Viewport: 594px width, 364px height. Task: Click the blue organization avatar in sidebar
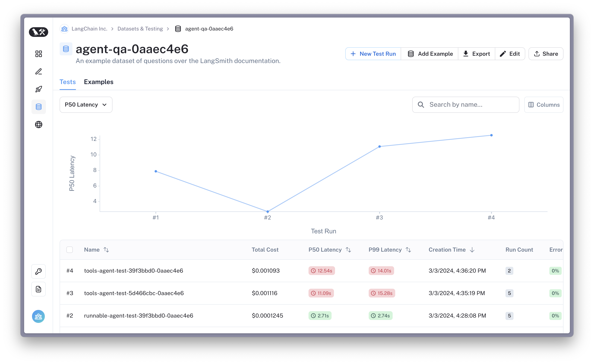[x=39, y=316]
